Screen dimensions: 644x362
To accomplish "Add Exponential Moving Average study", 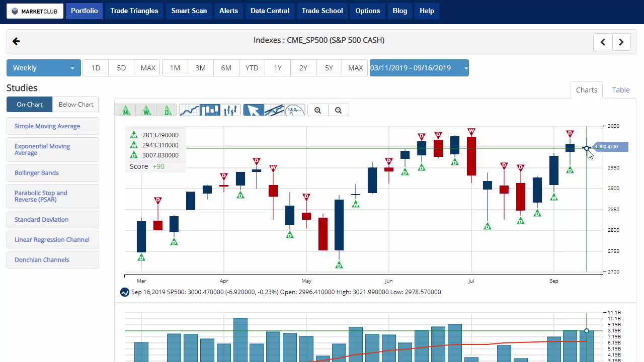I will tap(53, 149).
